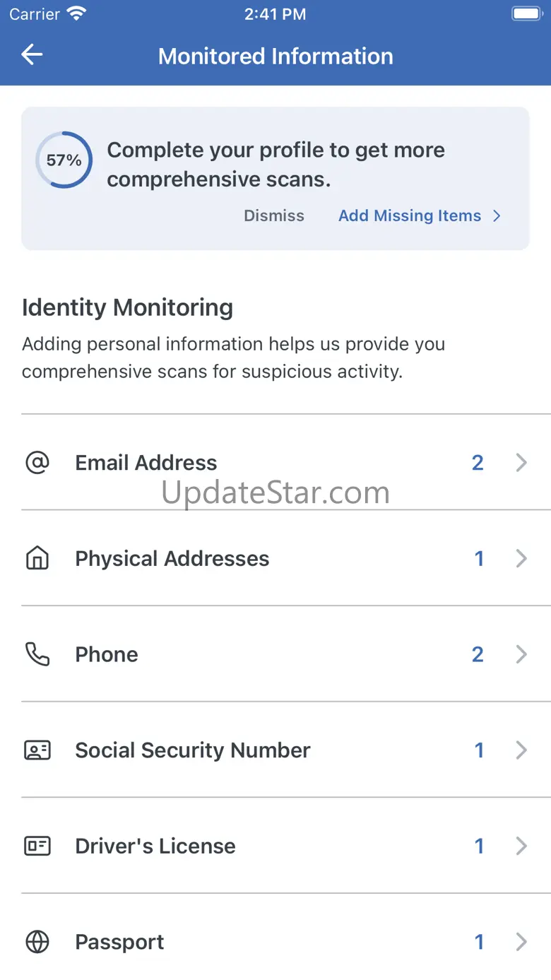Screen dimensions: 551x980
Task: Select the Phone row label
Action: click(107, 654)
